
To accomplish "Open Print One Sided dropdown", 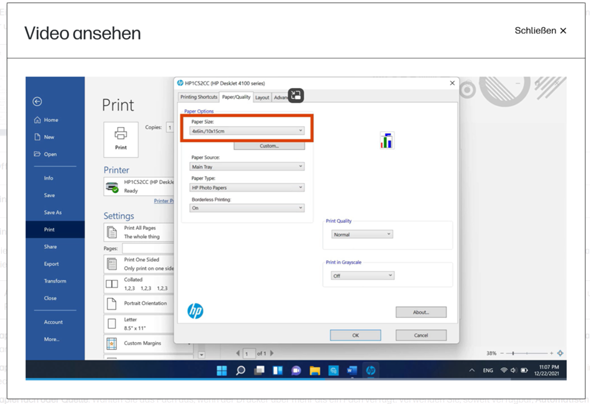I will point(138,264).
